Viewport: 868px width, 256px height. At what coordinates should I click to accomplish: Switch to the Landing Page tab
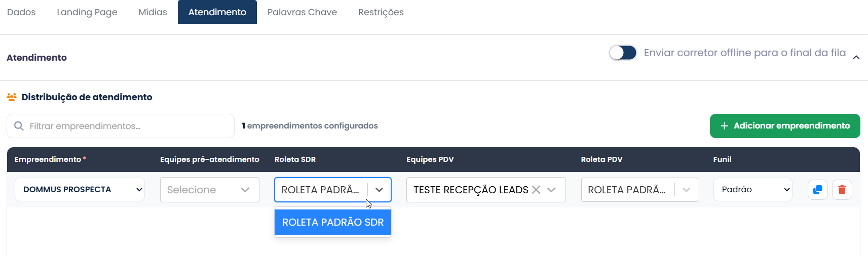[x=87, y=12]
